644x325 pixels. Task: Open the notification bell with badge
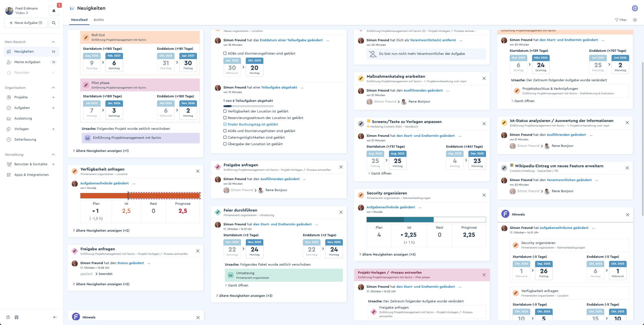54,11
